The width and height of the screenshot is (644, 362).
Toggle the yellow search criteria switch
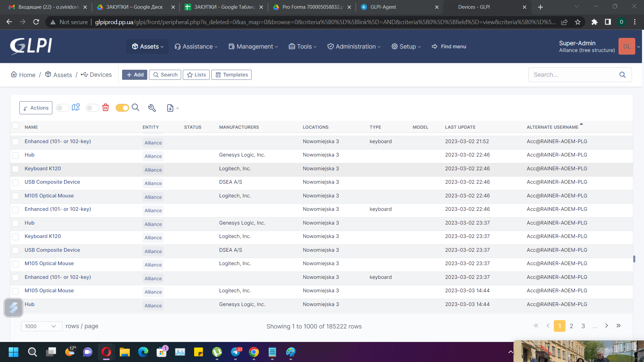(x=122, y=108)
